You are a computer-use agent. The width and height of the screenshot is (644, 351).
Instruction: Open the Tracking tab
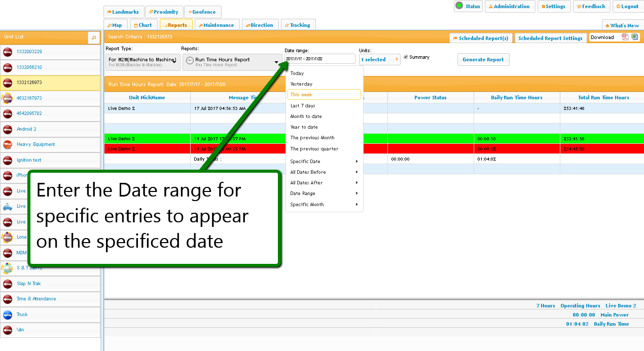[298, 25]
